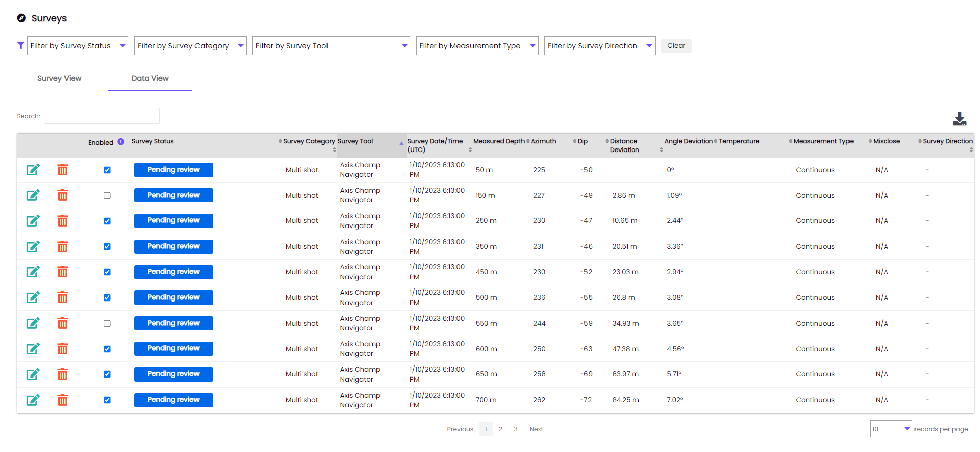
Task: Edit the 700 m survey row
Action: [x=33, y=400]
